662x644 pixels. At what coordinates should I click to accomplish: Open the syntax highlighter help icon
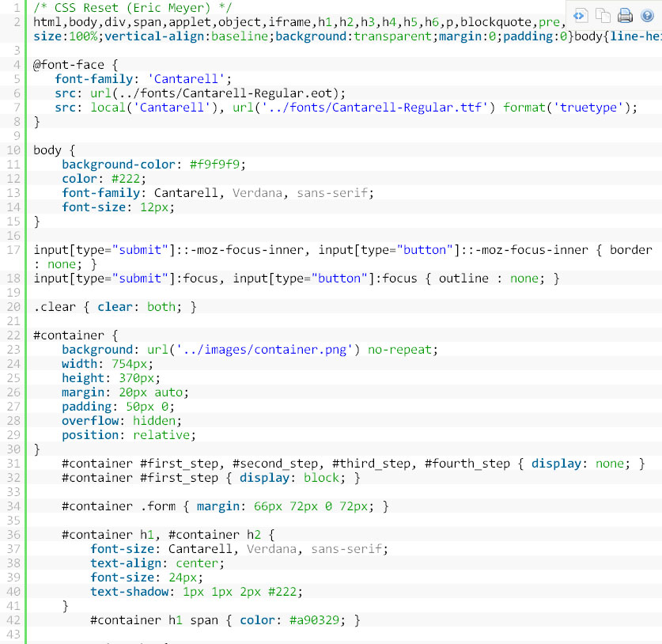pos(647,16)
